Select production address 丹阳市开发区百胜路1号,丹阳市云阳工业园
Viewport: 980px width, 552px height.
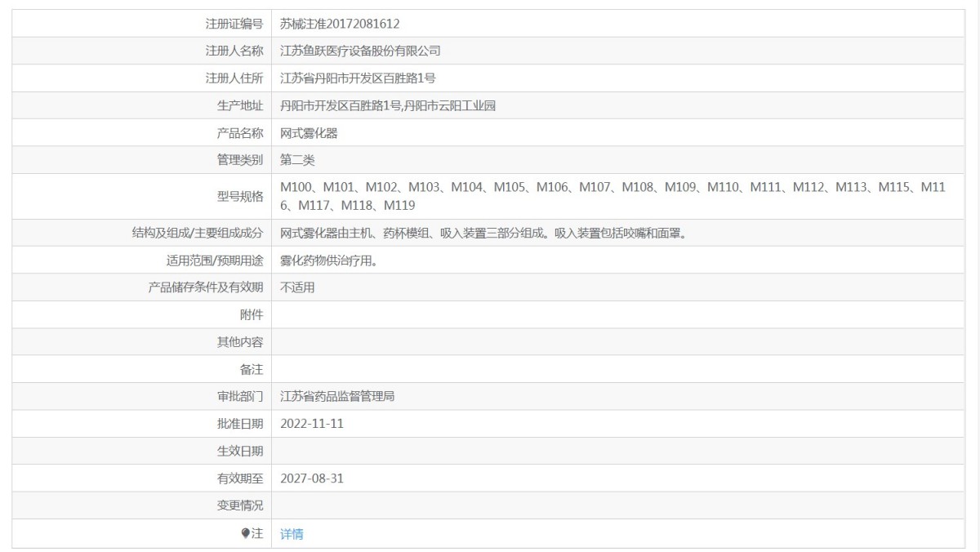point(388,105)
